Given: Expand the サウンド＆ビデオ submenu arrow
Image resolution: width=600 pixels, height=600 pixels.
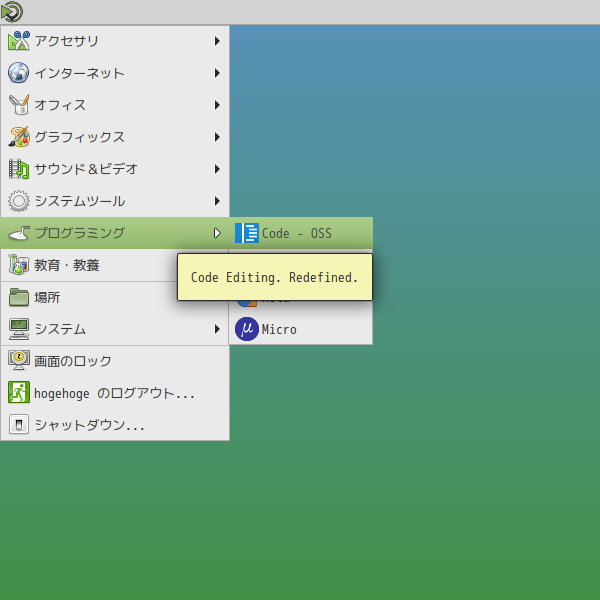Looking at the screenshot, I should (217, 169).
